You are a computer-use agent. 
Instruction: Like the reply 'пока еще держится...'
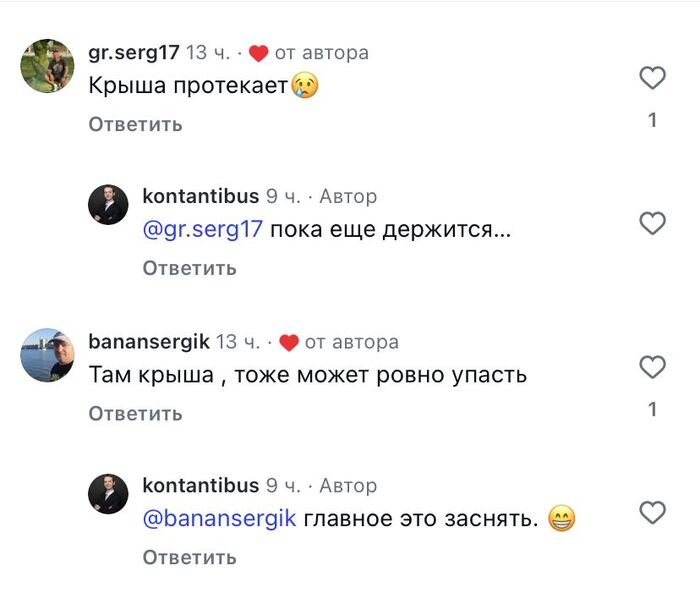[652, 223]
